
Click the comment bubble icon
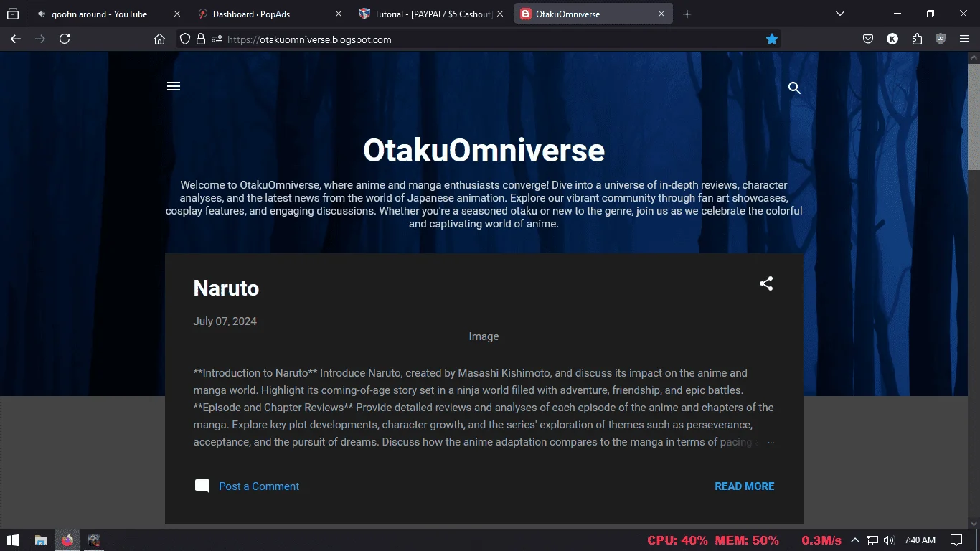point(202,486)
